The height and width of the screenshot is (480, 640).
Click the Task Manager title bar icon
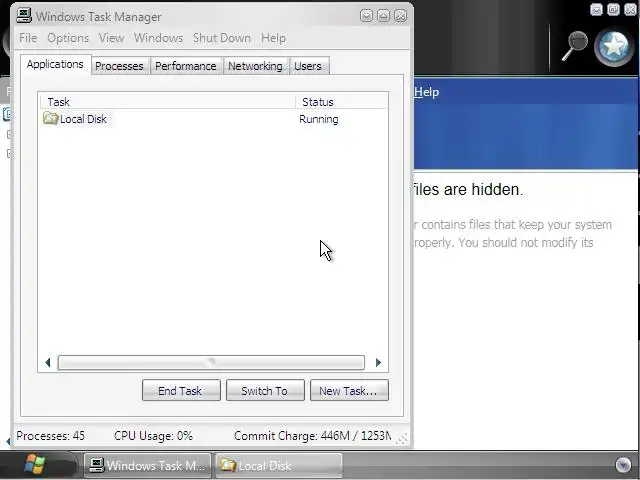coord(24,16)
